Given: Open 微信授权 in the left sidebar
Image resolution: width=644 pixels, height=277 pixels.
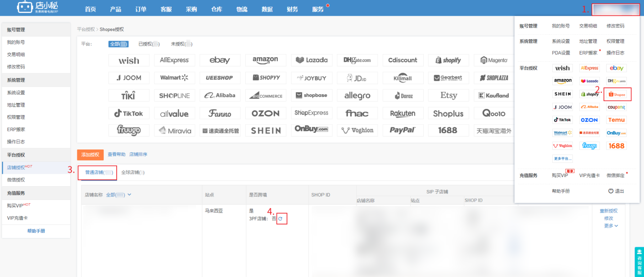Looking at the screenshot, I should click(x=16, y=180).
